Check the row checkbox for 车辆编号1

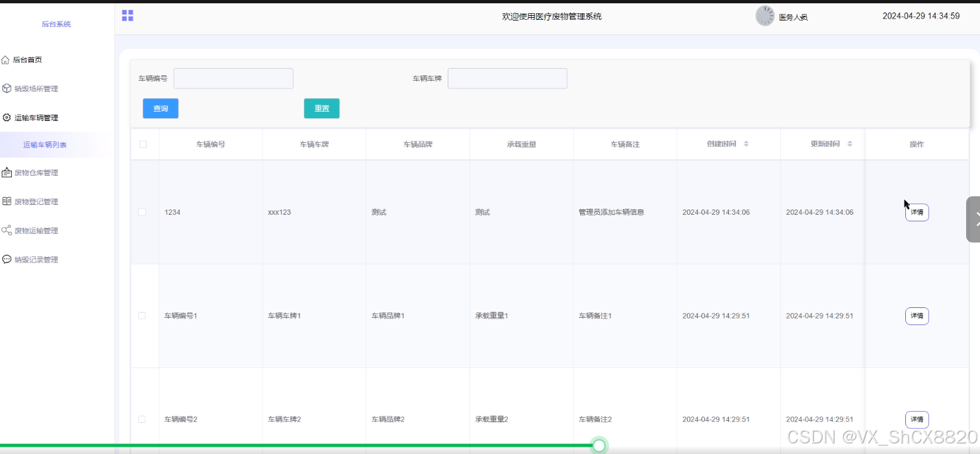point(142,316)
